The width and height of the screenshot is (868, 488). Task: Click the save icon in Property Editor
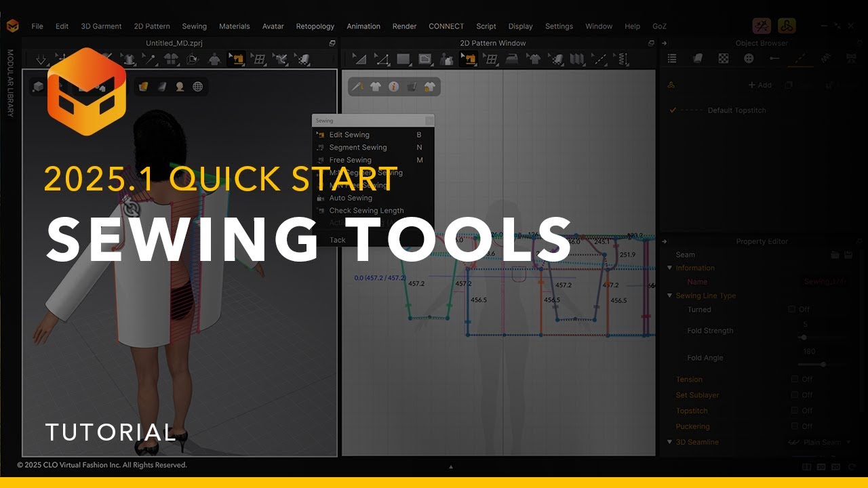pyautogui.click(x=848, y=254)
